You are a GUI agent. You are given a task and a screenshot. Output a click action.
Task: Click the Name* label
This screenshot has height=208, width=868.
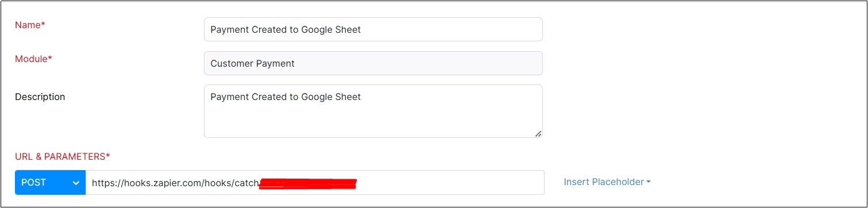[30, 25]
